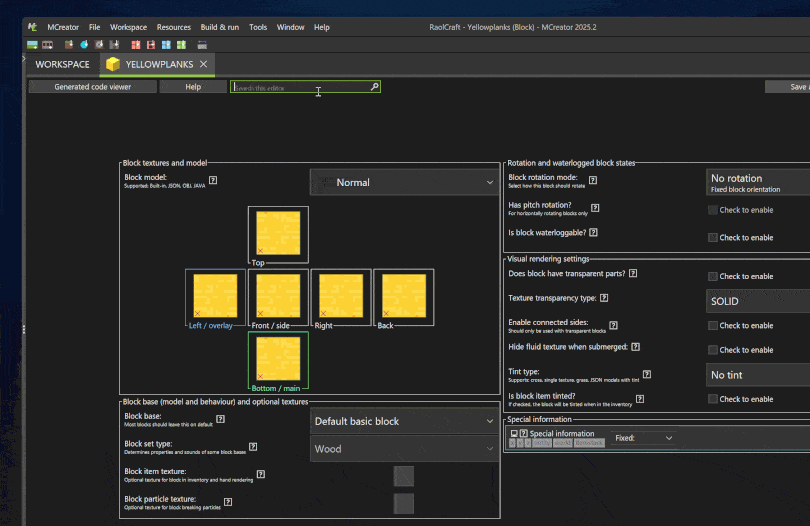Screen dimensions: 810x526
Task: Open help for Block particle texture
Action: click(x=228, y=502)
